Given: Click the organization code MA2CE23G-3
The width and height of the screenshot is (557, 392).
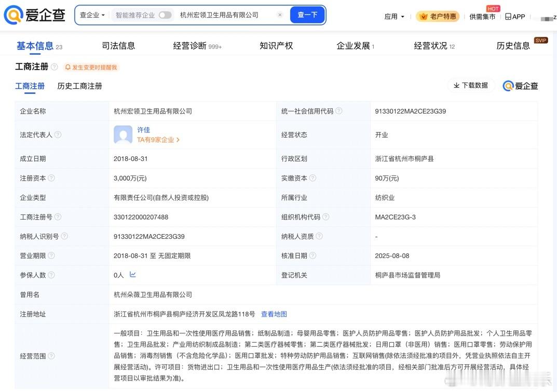Looking at the screenshot, I should pos(396,217).
